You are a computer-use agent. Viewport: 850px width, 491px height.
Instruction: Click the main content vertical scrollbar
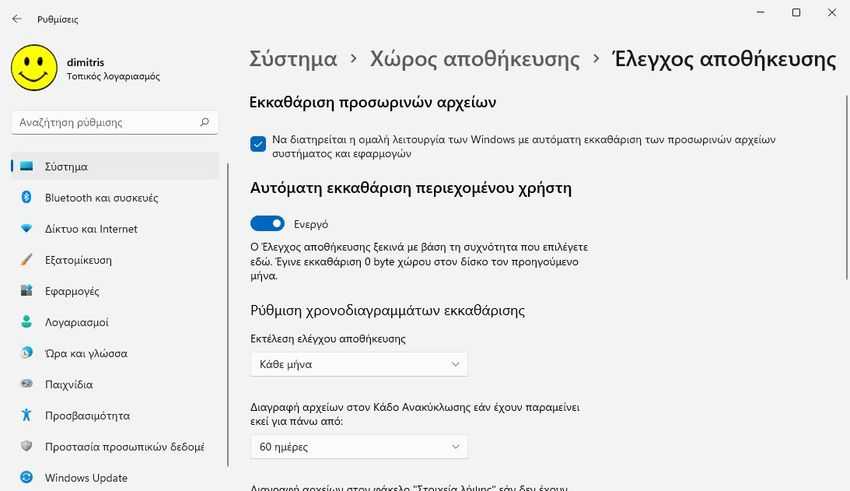pos(846,188)
